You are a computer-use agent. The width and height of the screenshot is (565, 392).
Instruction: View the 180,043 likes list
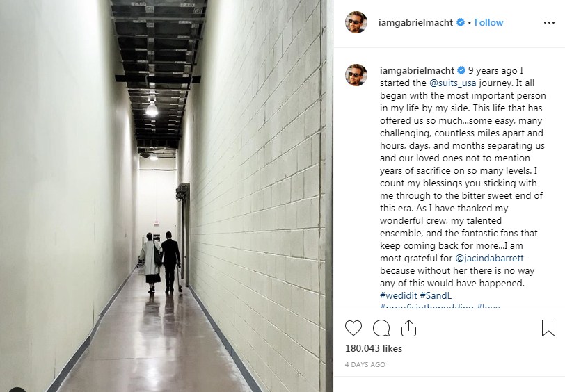point(373,348)
